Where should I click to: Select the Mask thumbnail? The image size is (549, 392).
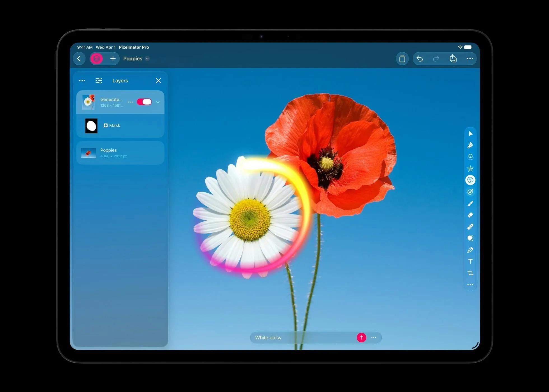click(91, 126)
